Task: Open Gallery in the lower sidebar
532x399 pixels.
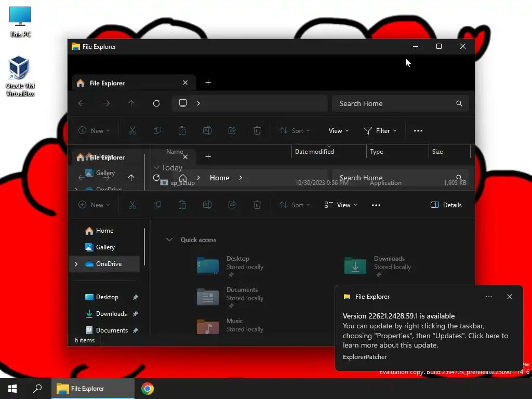Action: (x=104, y=247)
